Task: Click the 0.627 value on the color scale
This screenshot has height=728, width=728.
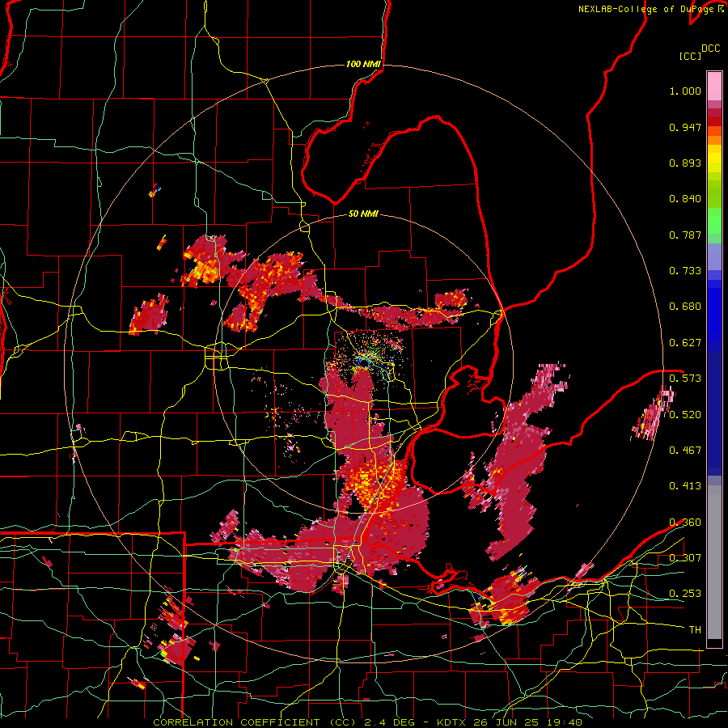Action: (x=685, y=342)
